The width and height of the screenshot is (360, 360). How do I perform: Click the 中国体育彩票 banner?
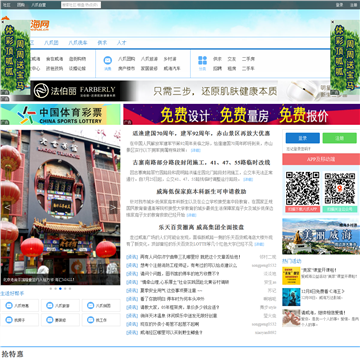click(60, 114)
